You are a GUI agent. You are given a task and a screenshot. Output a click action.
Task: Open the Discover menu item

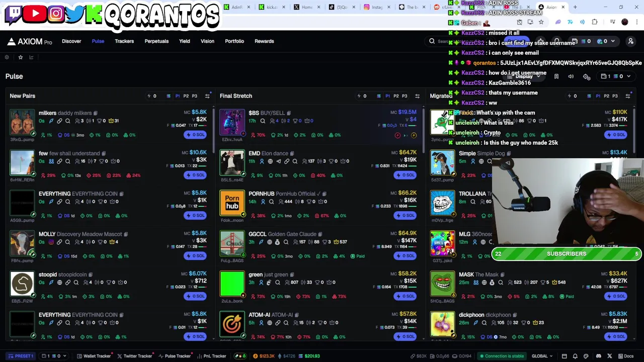[71, 41]
